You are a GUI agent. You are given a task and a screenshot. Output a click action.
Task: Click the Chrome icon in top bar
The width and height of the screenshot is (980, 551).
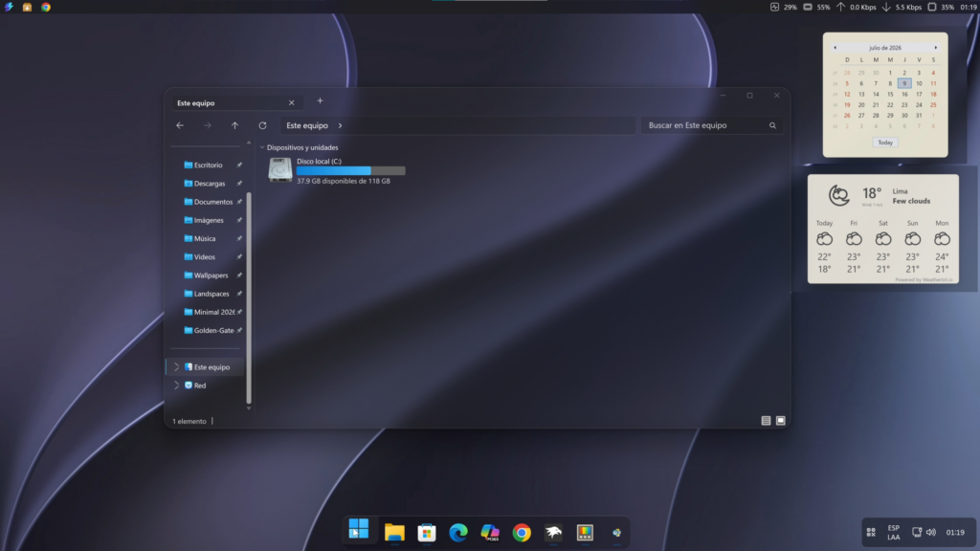[46, 7]
